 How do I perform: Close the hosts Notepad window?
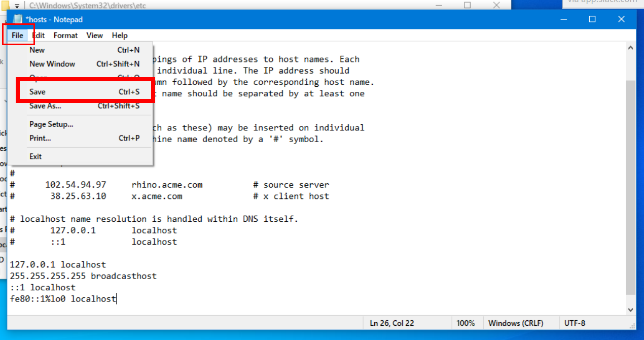click(x=621, y=19)
